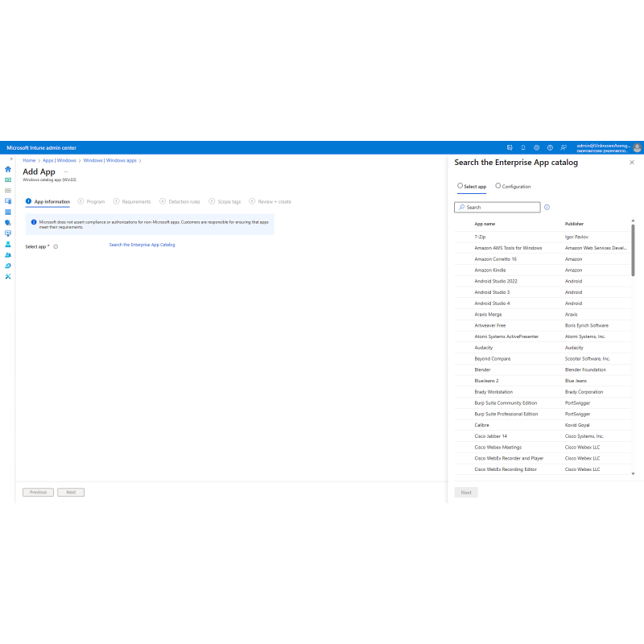Select the Android Studio 2022 row
The image size is (644, 644).
pyautogui.click(x=542, y=281)
